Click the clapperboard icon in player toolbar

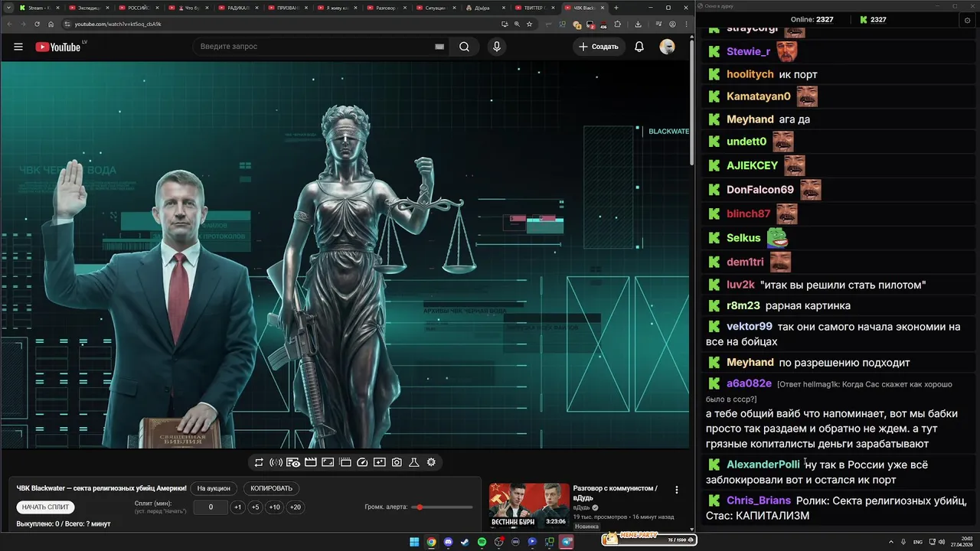pyautogui.click(x=311, y=462)
